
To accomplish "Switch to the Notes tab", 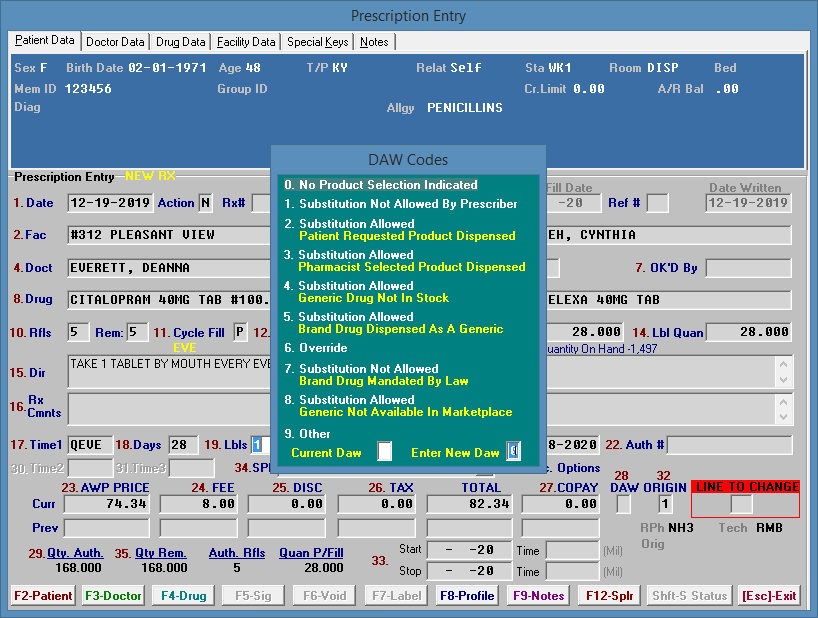I will click(x=374, y=42).
